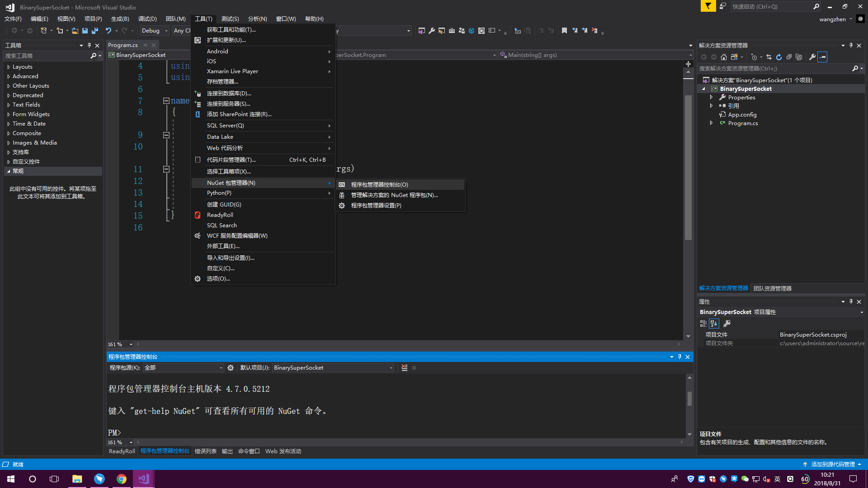Open package source dropdown showing 全部
This screenshot has height=488, width=868.
(183, 368)
